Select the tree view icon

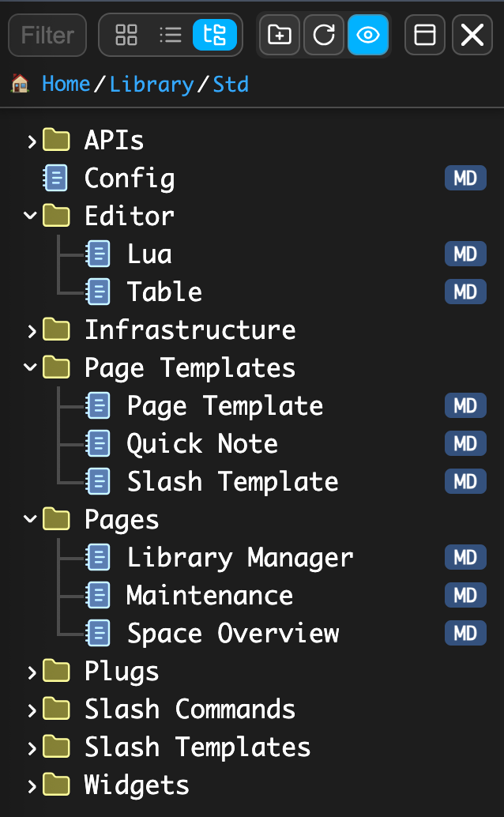pyautogui.click(x=214, y=35)
